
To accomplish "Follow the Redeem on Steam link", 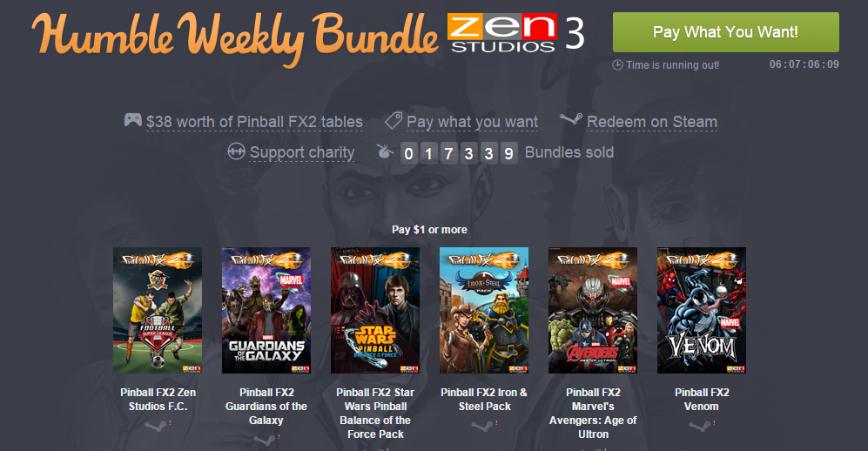I will click(x=652, y=122).
